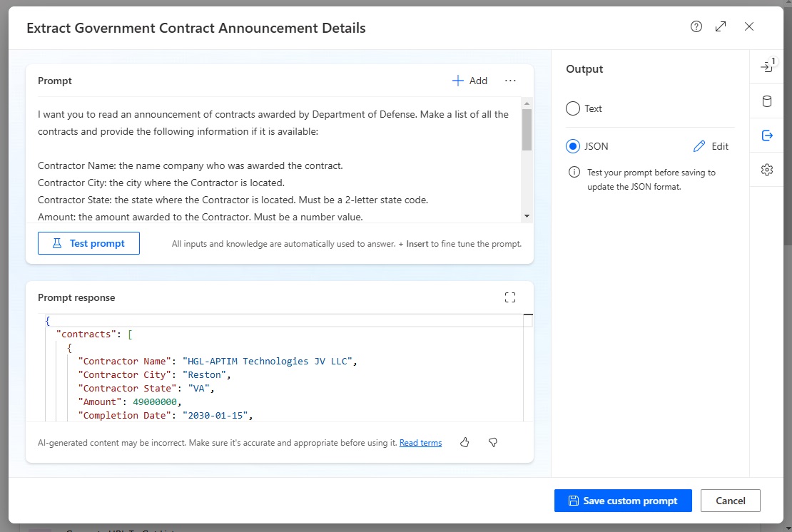Click the Test prompt button

[x=88, y=243]
